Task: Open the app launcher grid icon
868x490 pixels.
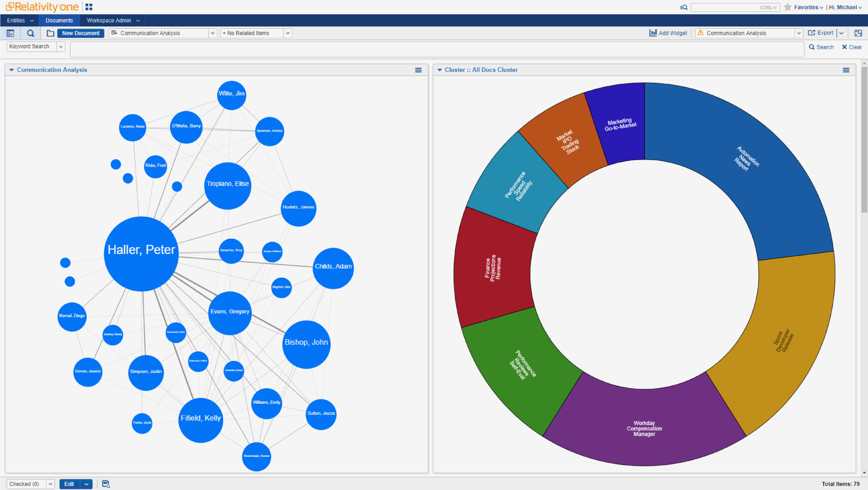Action: coord(89,7)
